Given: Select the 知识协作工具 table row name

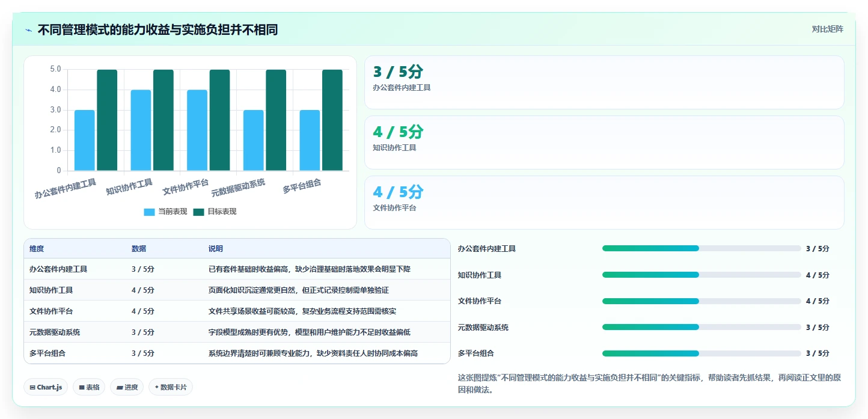Looking at the screenshot, I should 51,290.
